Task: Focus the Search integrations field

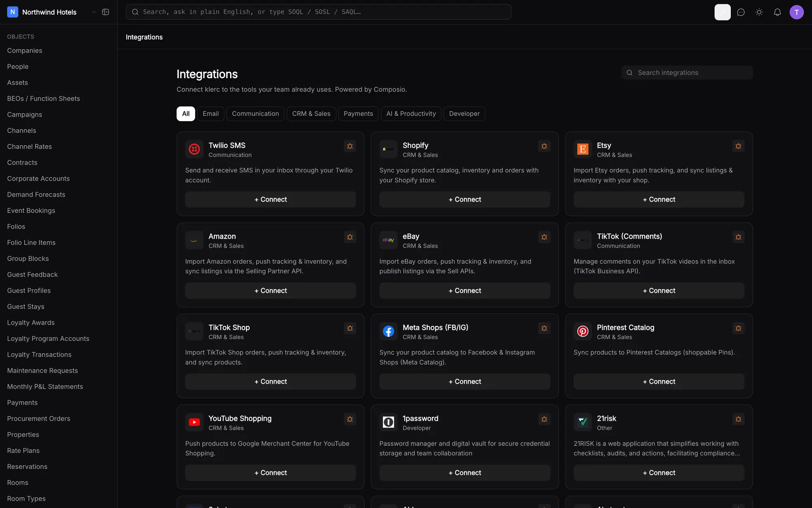Action: [x=687, y=73]
